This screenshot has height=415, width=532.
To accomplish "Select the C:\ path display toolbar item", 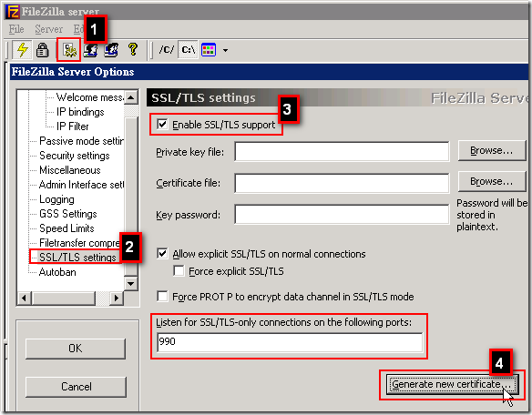I will coord(188,50).
